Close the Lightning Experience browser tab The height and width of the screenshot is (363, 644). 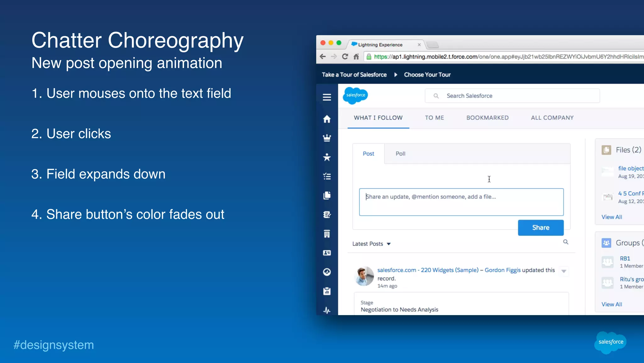[x=419, y=45]
